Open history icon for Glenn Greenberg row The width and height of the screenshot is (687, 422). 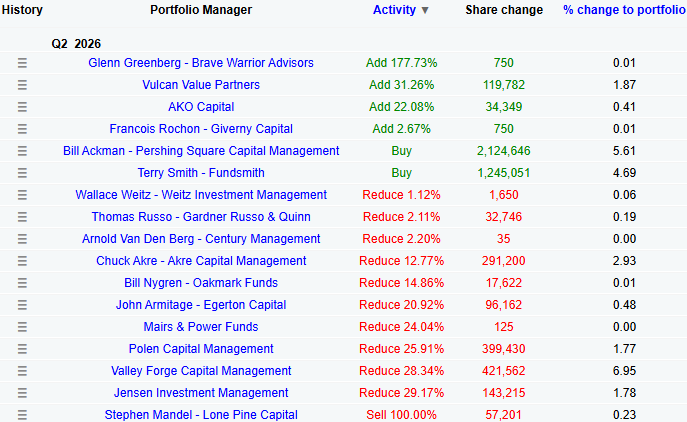click(x=22, y=63)
